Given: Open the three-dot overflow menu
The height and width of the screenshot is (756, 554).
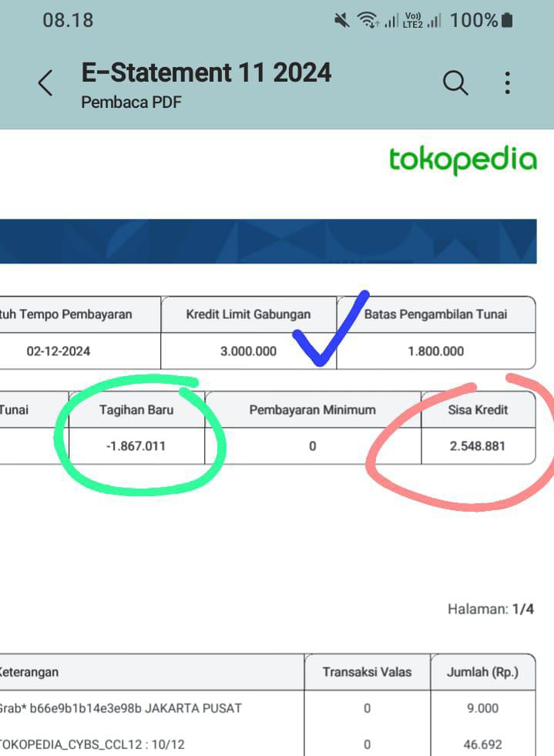Looking at the screenshot, I should [507, 83].
